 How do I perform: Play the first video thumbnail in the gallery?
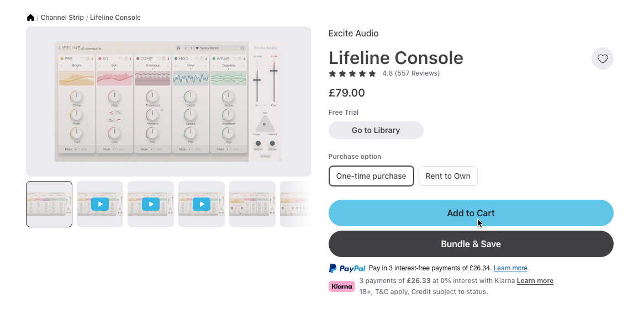click(x=100, y=204)
